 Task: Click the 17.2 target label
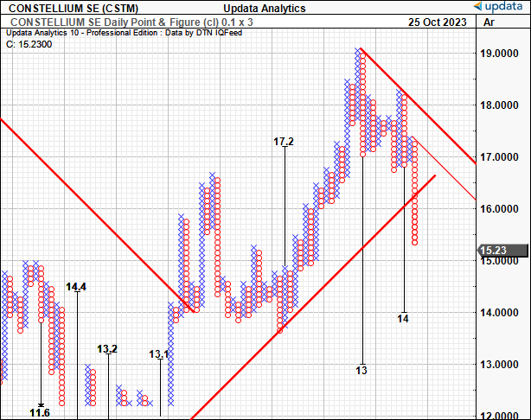pyautogui.click(x=284, y=142)
